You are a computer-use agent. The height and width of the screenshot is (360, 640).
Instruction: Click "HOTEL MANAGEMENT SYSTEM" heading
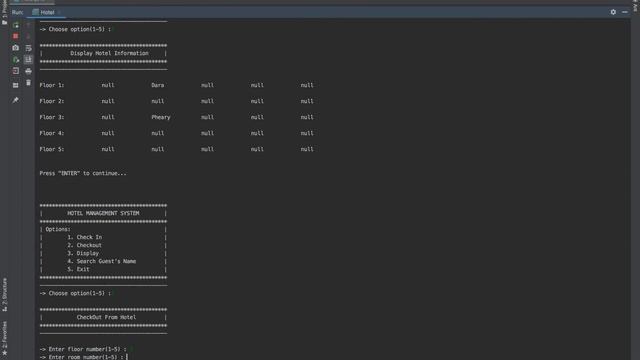click(x=103, y=213)
